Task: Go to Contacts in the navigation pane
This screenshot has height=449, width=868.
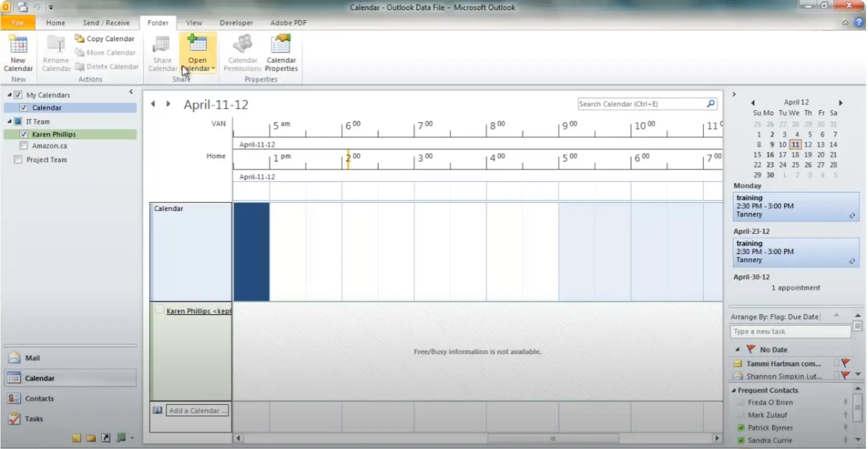Action: pyautogui.click(x=39, y=399)
